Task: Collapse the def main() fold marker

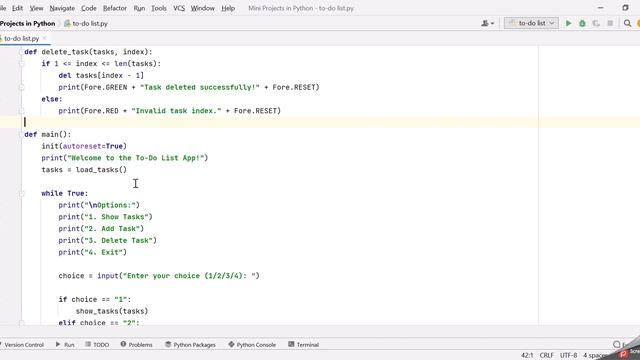Action: coord(22,134)
